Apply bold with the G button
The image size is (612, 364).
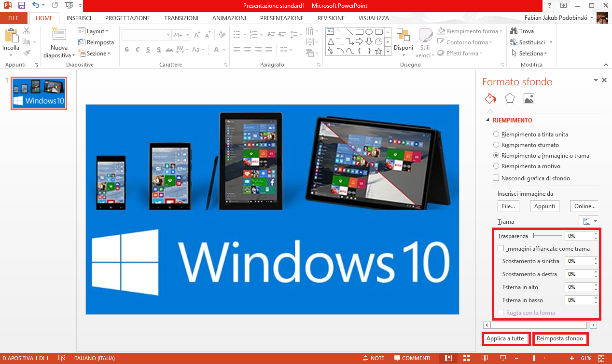126,50
